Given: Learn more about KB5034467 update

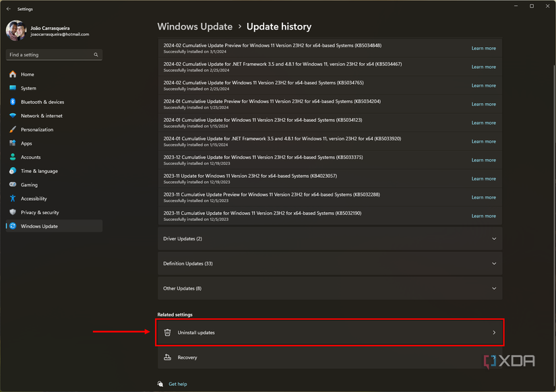Looking at the screenshot, I should 483,67.
